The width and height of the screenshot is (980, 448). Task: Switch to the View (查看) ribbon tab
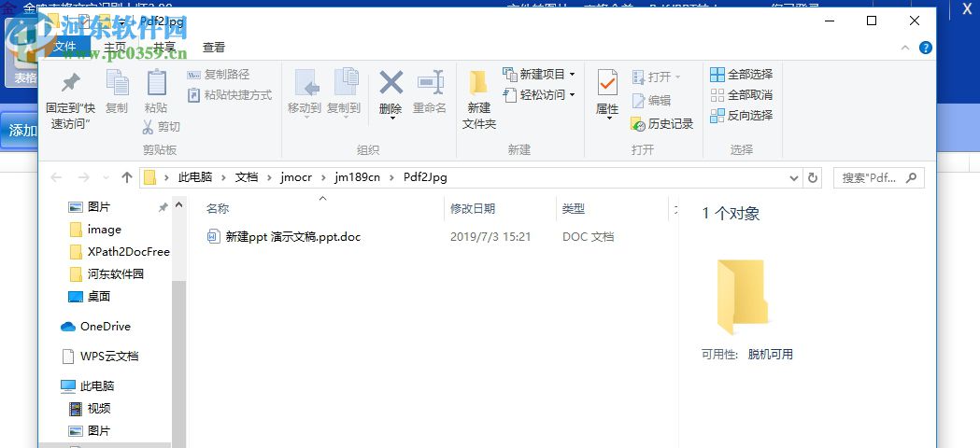pyautogui.click(x=214, y=47)
